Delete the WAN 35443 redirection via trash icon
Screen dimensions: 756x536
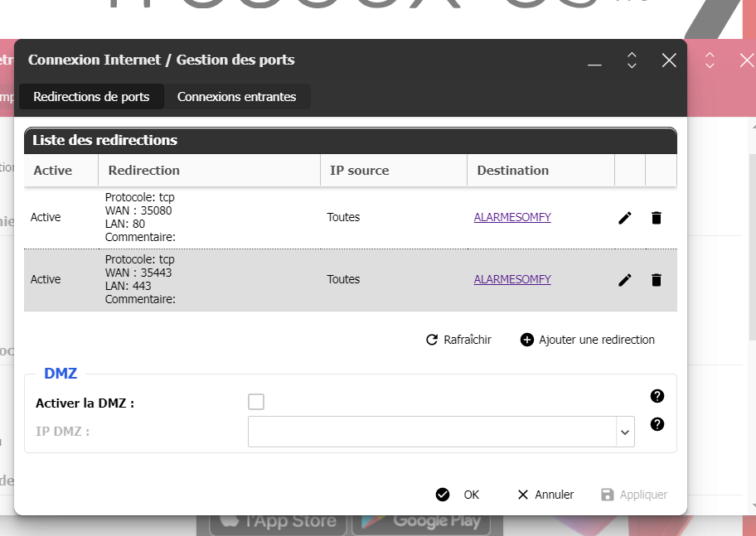pos(657,280)
